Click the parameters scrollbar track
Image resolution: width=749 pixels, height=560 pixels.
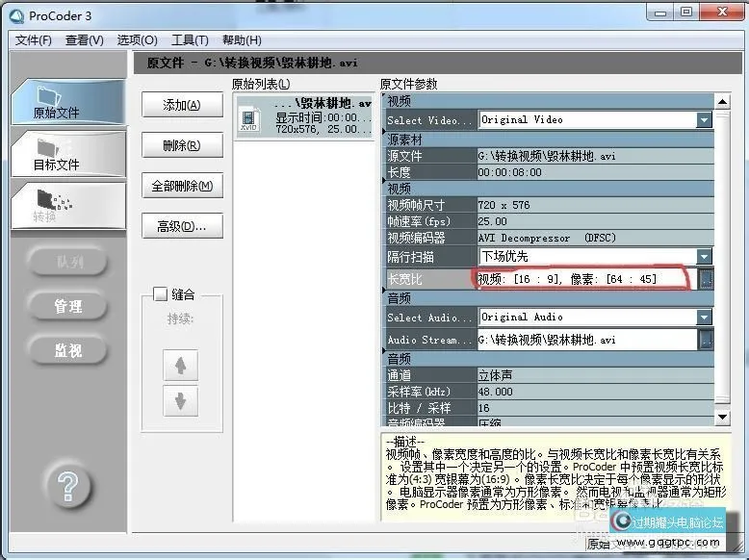pos(722,258)
